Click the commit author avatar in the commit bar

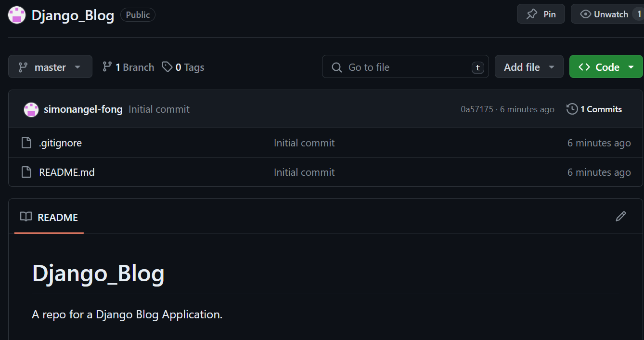click(x=31, y=109)
